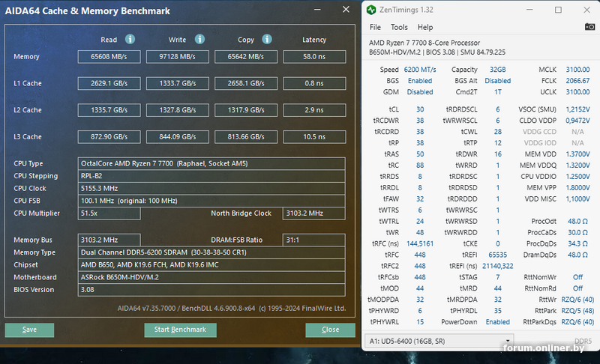Image resolution: width=600 pixels, height=364 pixels.
Task: Click the CPU Type OctalCore AMD Ryzen field
Action: tap(211, 163)
